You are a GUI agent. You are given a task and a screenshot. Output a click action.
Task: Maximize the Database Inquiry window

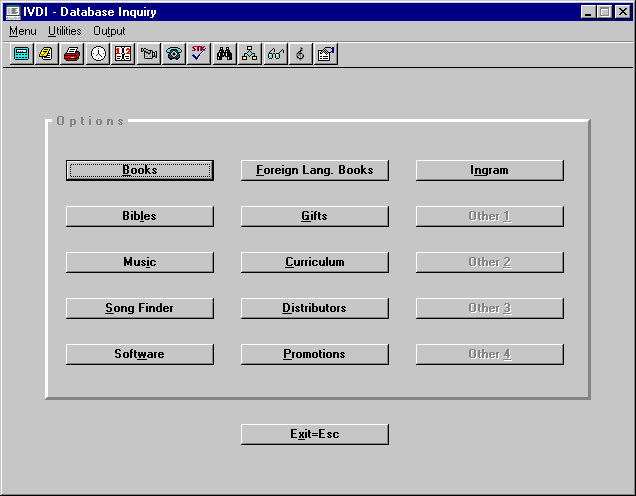pyautogui.click(x=604, y=12)
